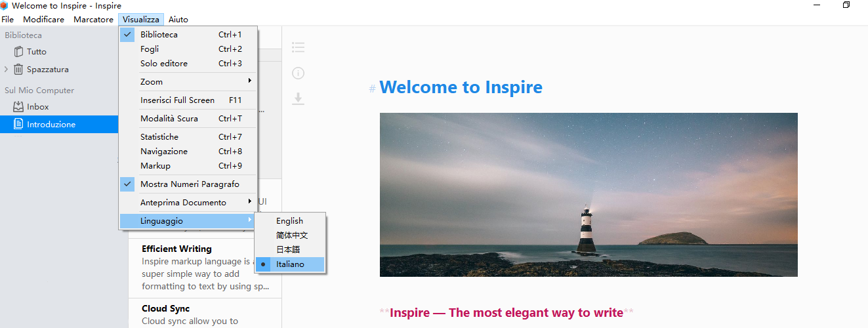Choose English in language submenu

click(x=290, y=221)
